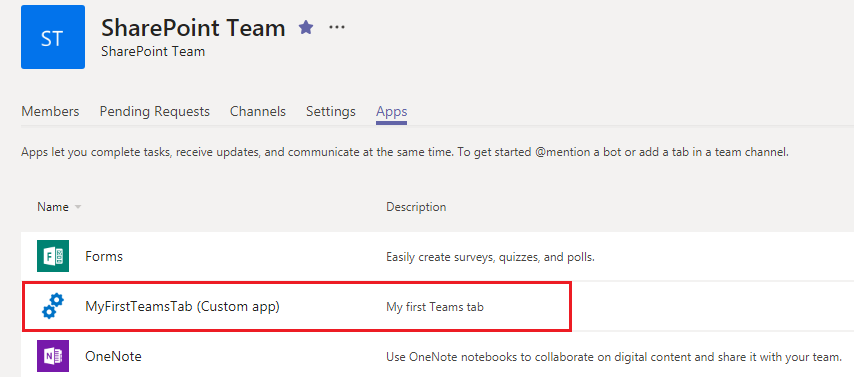The height and width of the screenshot is (377, 854).
Task: Click the Name column header
Action: click(53, 207)
